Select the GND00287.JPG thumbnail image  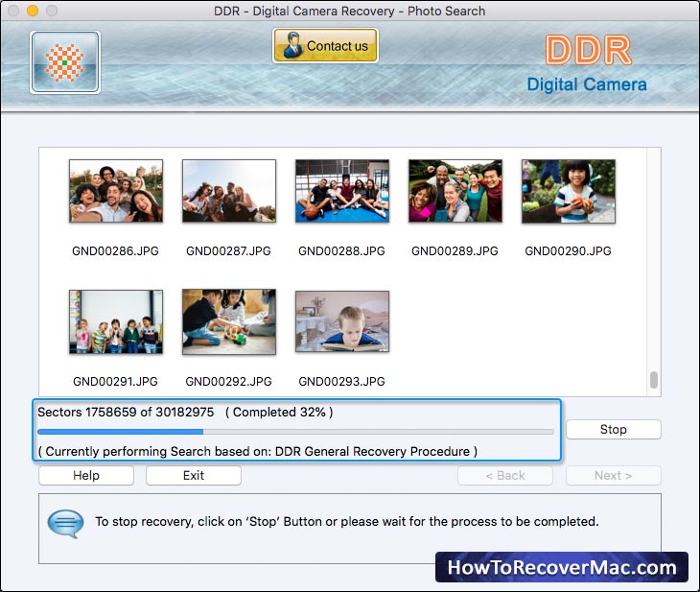click(229, 191)
